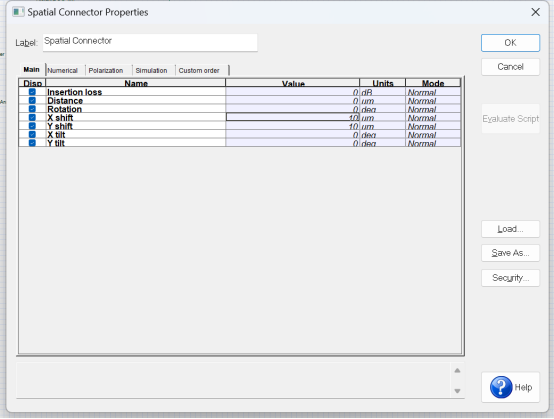Click the deg units cell for X tilt

[x=383, y=134]
